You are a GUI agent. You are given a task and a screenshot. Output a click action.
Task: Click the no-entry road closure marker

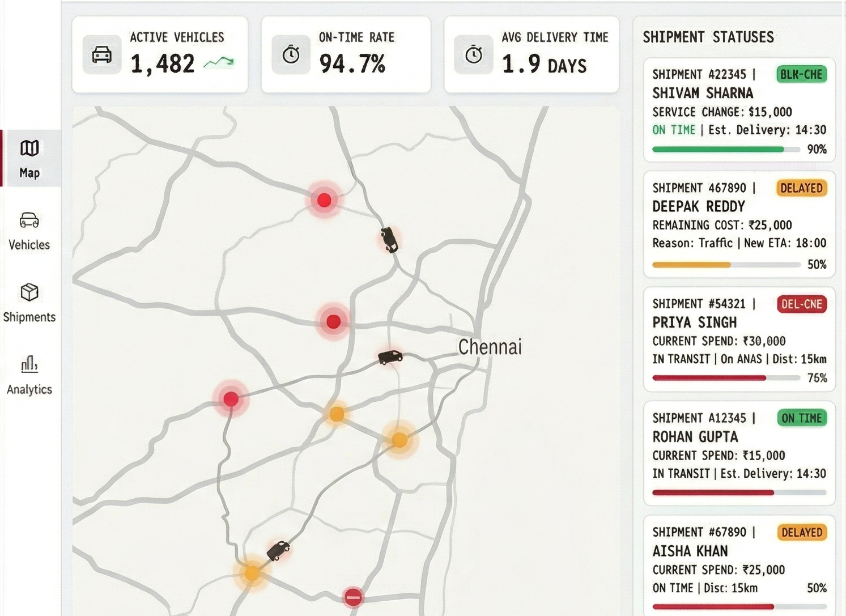pyautogui.click(x=353, y=597)
